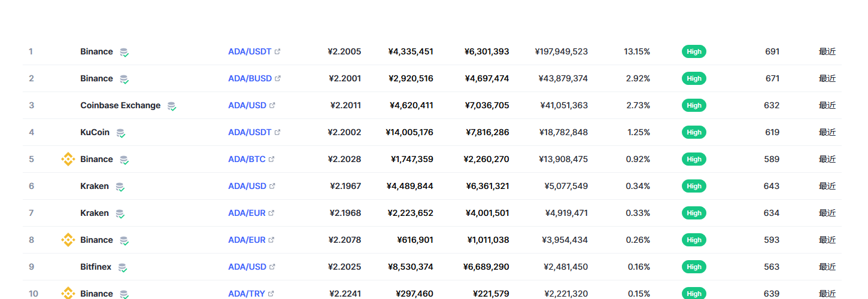
Task: Select depth value ¥14,005,176 in KuCoin row
Action: click(409, 132)
